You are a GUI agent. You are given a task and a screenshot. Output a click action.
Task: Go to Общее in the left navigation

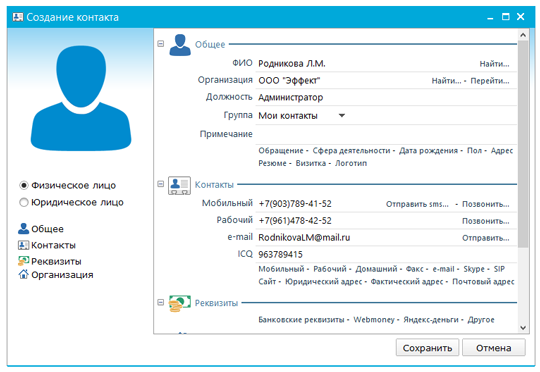point(48,229)
